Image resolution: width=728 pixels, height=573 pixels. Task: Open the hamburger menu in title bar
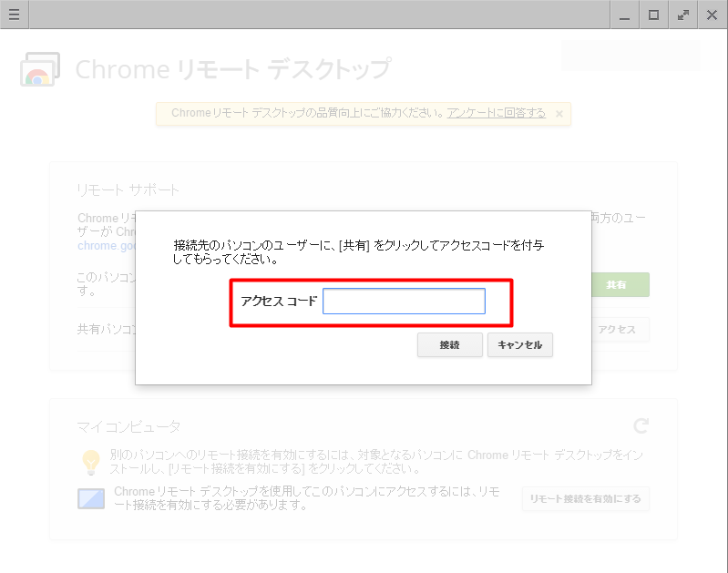15,15
